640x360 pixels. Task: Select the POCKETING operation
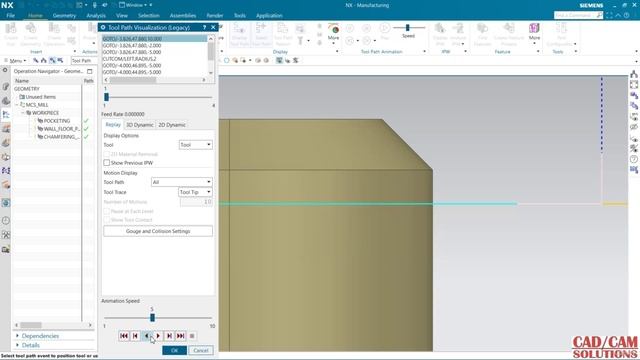pyautogui.click(x=56, y=121)
